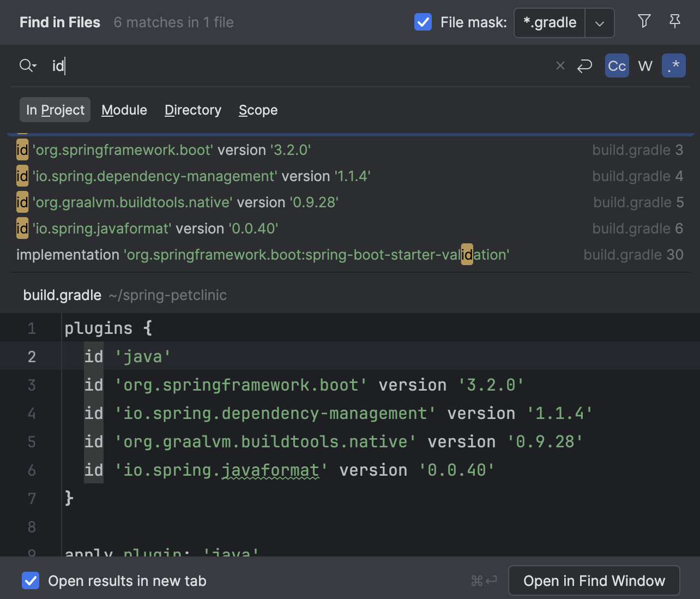Viewport: 700px width, 599px height.
Task: Click the new line arrow icon
Action: 584,66
